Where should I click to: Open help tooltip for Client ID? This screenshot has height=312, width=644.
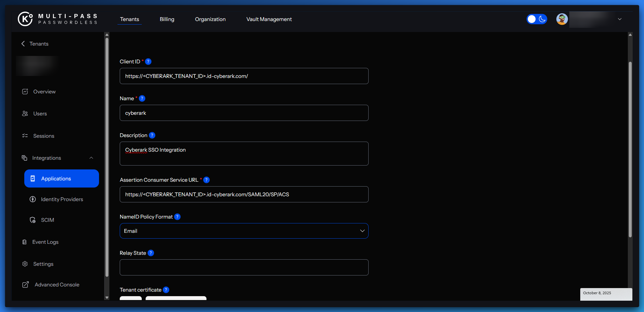coord(148,61)
